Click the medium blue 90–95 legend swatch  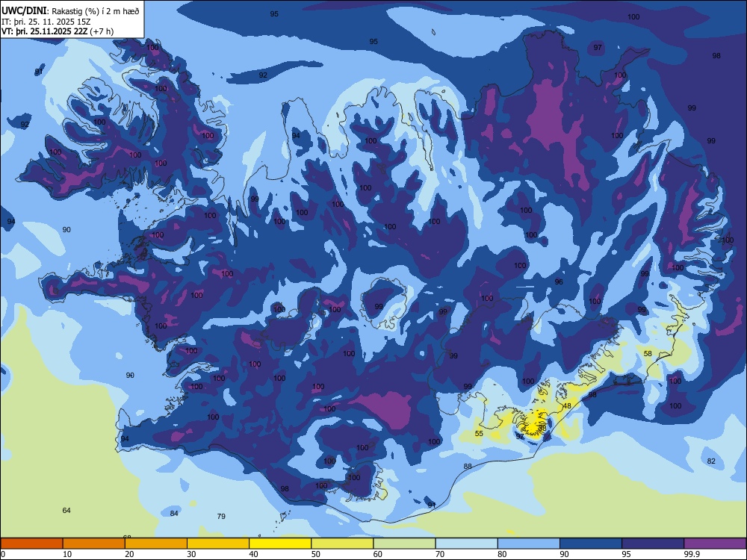click(x=591, y=544)
